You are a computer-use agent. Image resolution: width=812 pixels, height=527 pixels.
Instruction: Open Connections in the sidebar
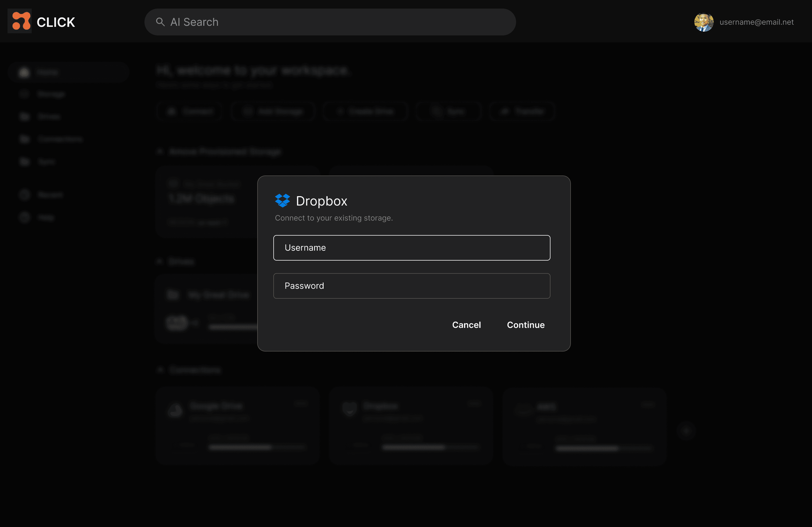click(60, 139)
